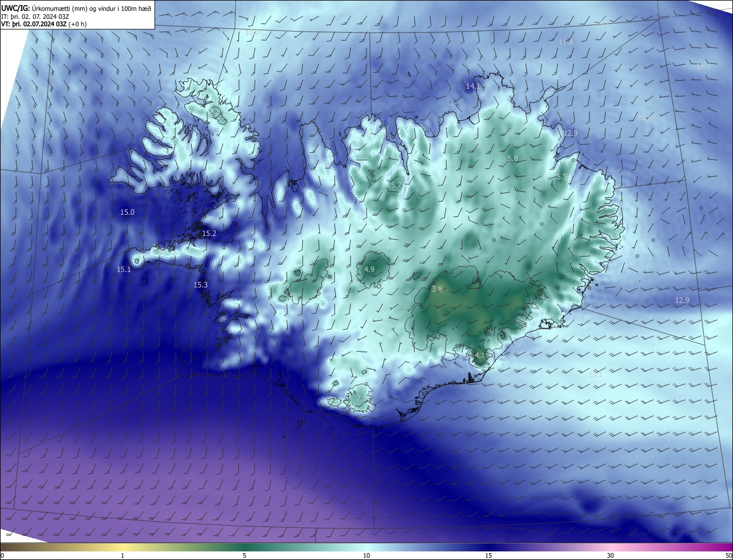This screenshot has width=733, height=560.
Task: Click the 15.2 value label on the map
Action: tap(210, 234)
